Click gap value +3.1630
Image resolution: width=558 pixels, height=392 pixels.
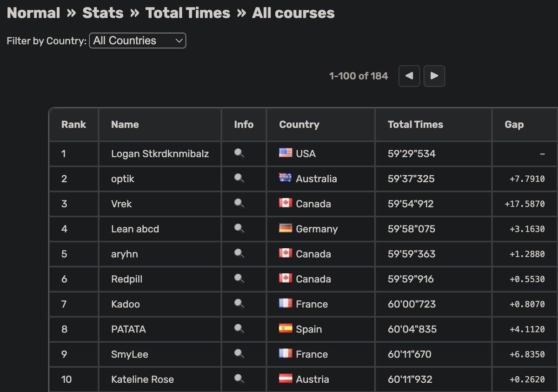tap(527, 229)
